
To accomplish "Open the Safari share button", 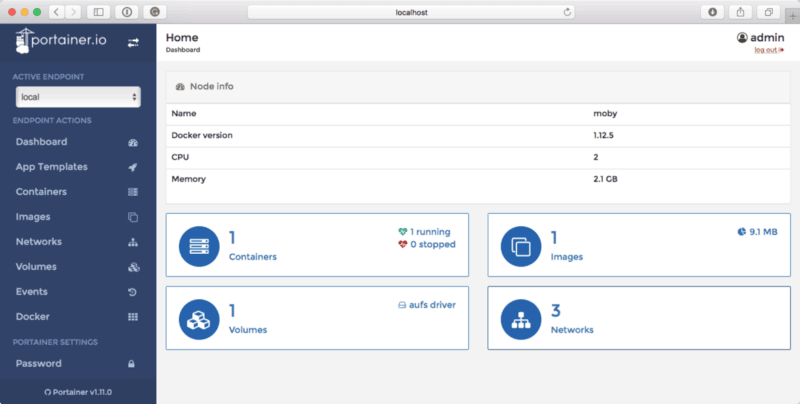I will coord(741,12).
